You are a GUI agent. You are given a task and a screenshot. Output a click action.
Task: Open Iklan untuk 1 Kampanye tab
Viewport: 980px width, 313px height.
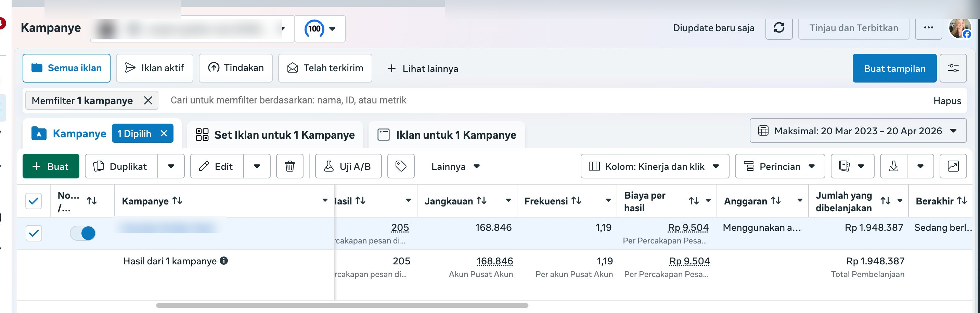pos(447,135)
